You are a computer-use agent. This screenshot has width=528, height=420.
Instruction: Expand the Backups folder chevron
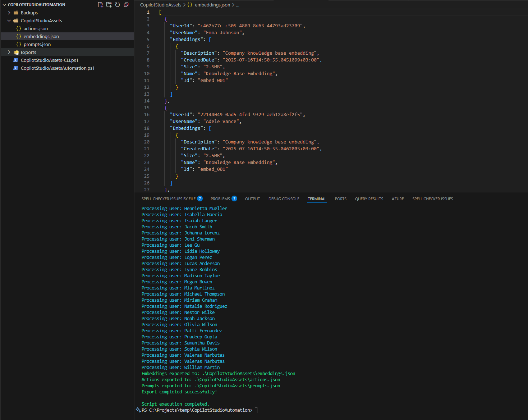coord(9,13)
